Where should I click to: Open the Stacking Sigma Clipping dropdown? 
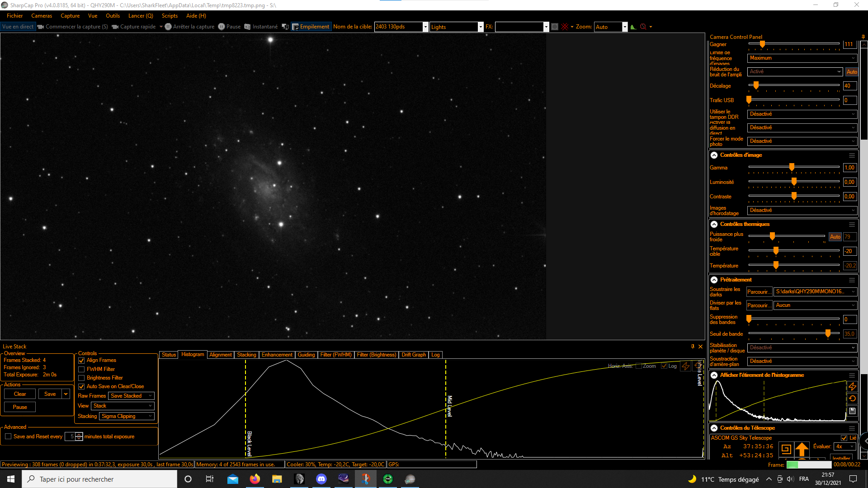coord(127,416)
